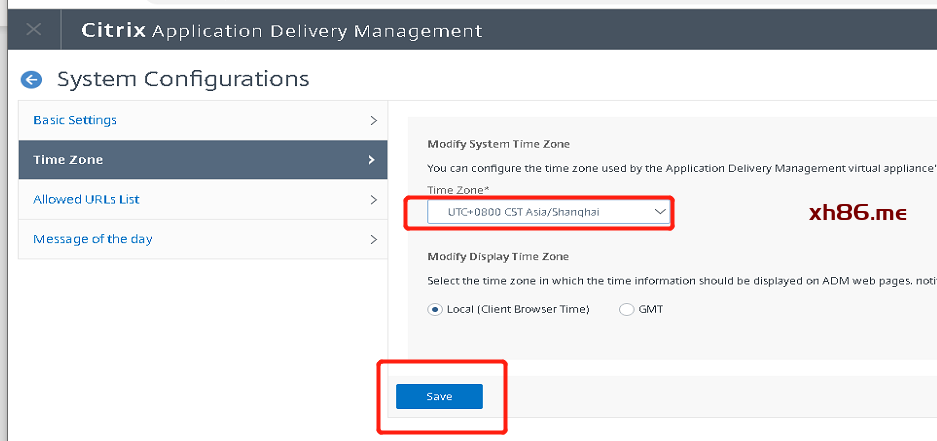Click the UTC+0800 CST Asia/Shanghai combo box

click(549, 212)
